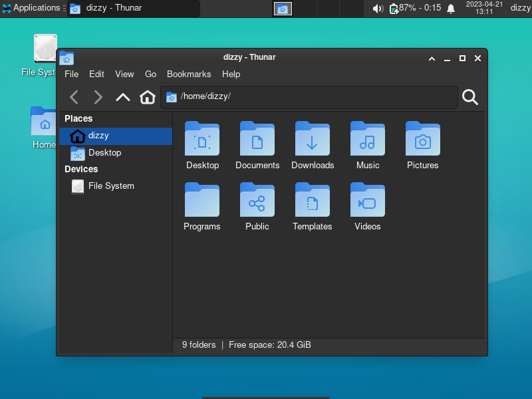Click the search magnifier icon
The width and height of the screenshot is (532, 399).
[470, 97]
